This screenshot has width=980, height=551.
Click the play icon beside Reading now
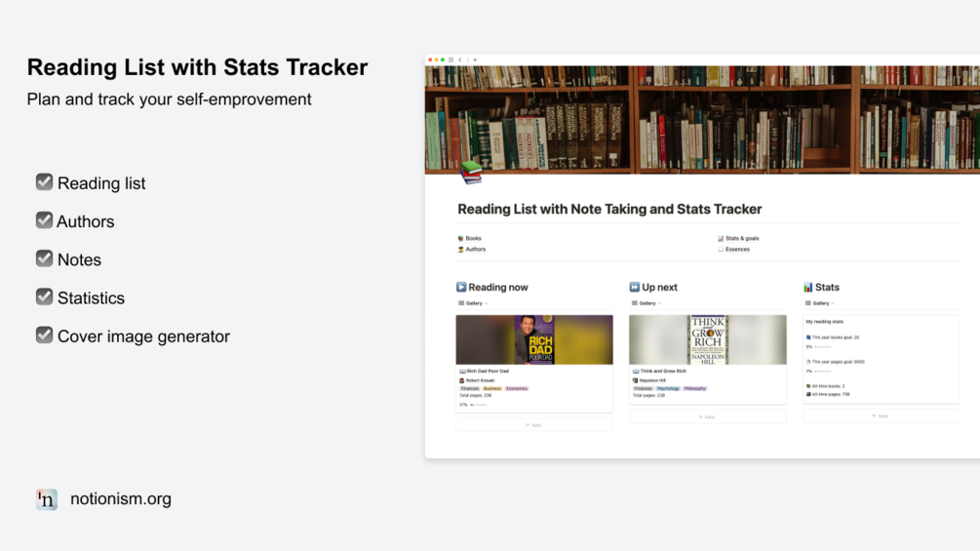(x=461, y=287)
